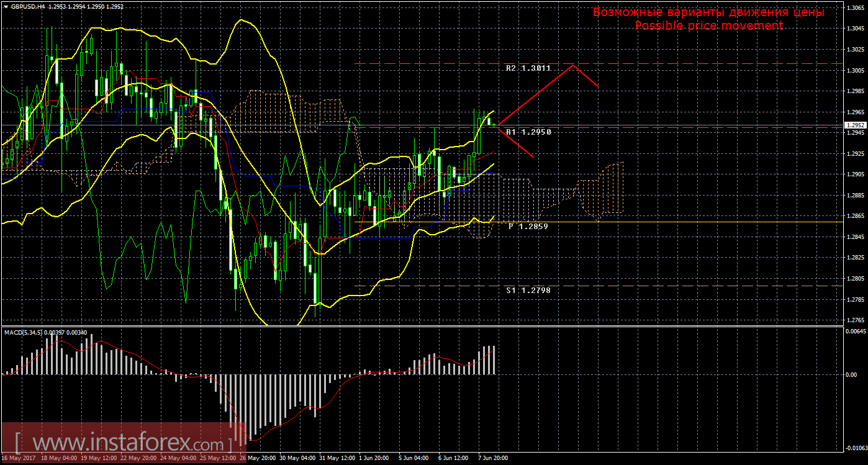The height and width of the screenshot is (465, 868).
Task: Click the 1.3005 price scale value
Action: pos(856,70)
